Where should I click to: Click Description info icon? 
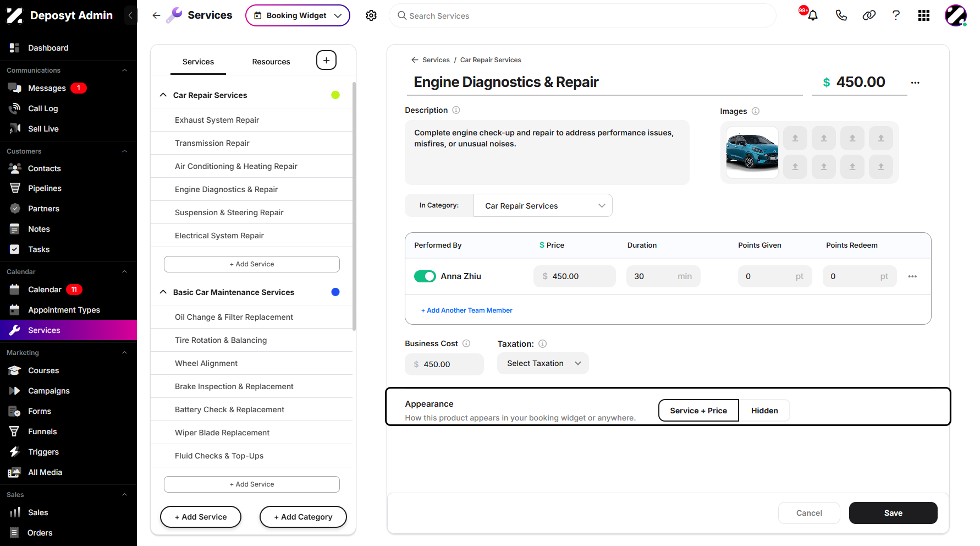tap(456, 110)
